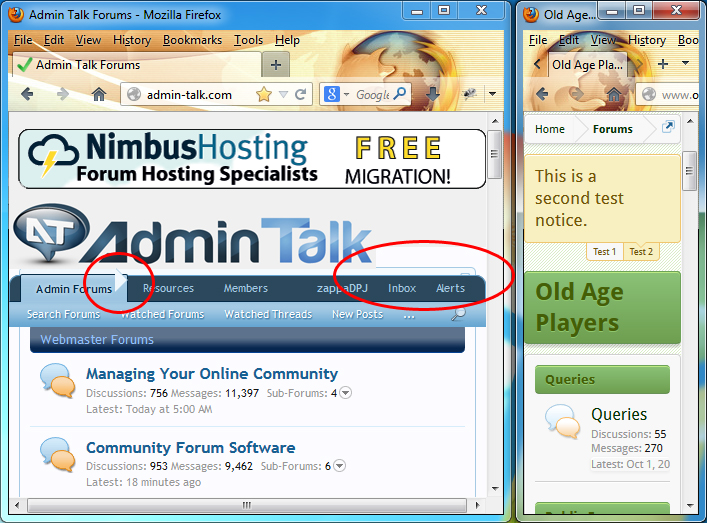Click Managing Your Online Community forum icon
707x523 pixels.
click(x=58, y=380)
